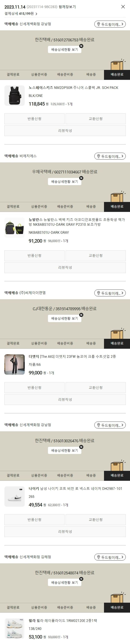Select 결제완료 step in 우체국택배 progress bar
This screenshot has height=644, width=130.
[13, 206]
